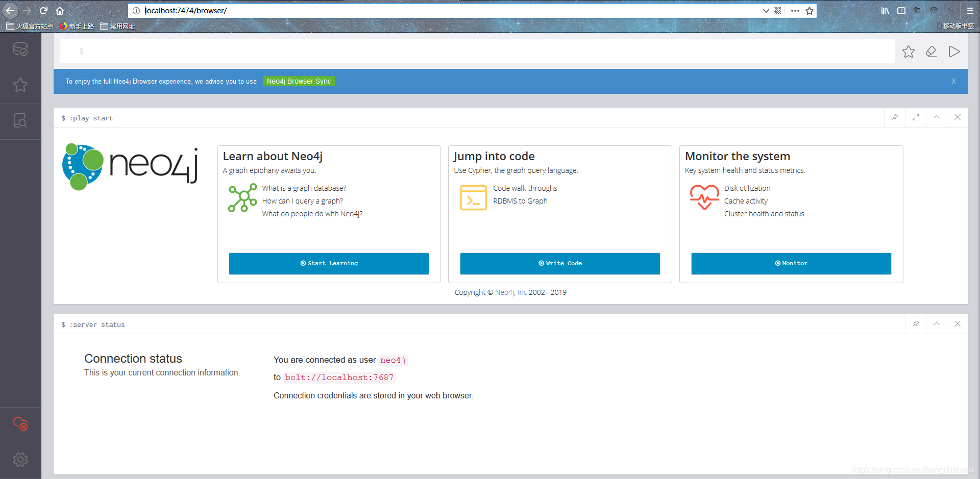The image size is (980, 479).
Task: Go back with browser back arrow
Action: pyautogui.click(x=10, y=10)
